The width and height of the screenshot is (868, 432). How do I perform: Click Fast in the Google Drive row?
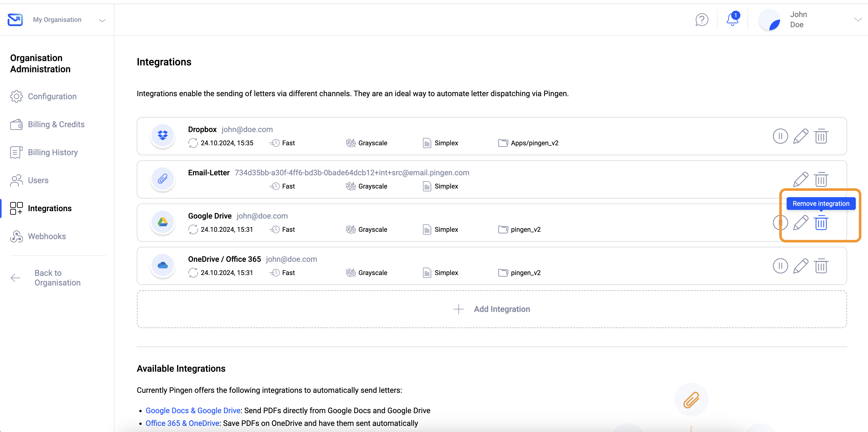point(282,229)
